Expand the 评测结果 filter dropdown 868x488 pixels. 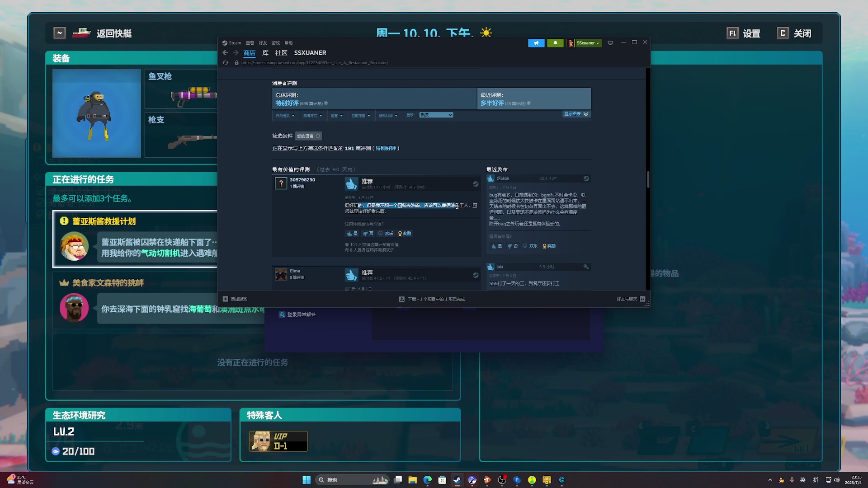[285, 116]
